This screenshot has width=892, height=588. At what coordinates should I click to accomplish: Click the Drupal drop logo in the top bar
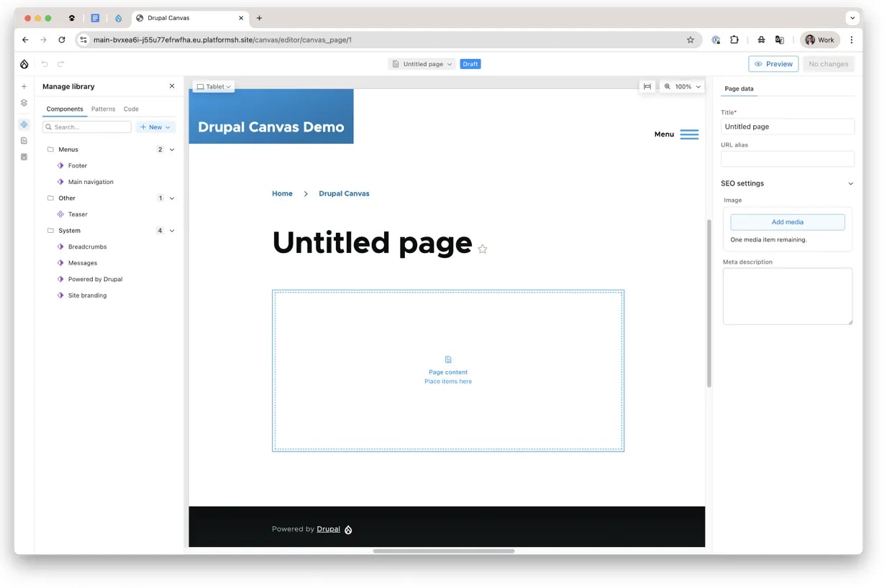click(24, 64)
